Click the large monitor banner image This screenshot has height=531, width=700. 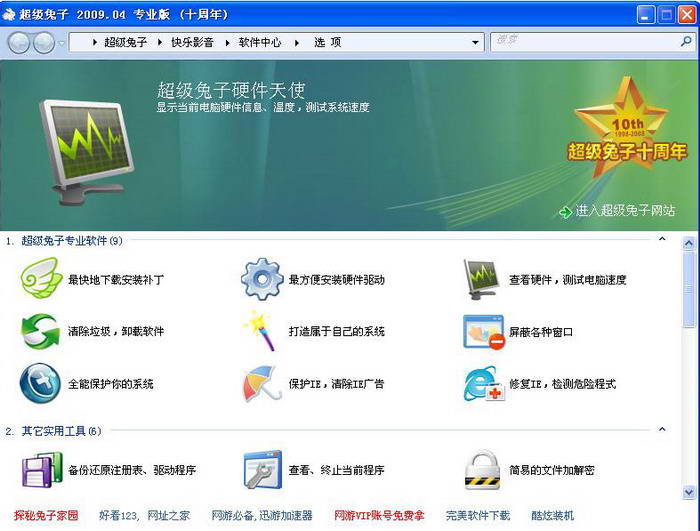coord(88,152)
